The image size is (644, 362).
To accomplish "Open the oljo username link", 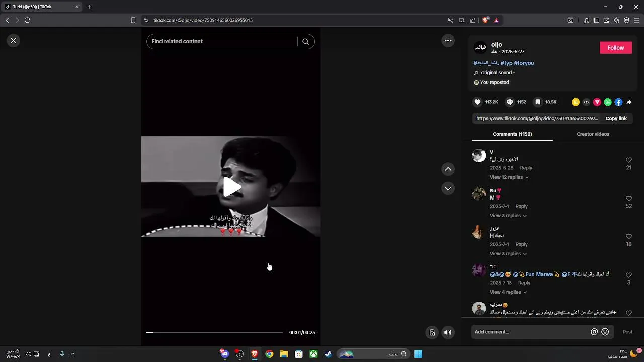I will pyautogui.click(x=497, y=45).
